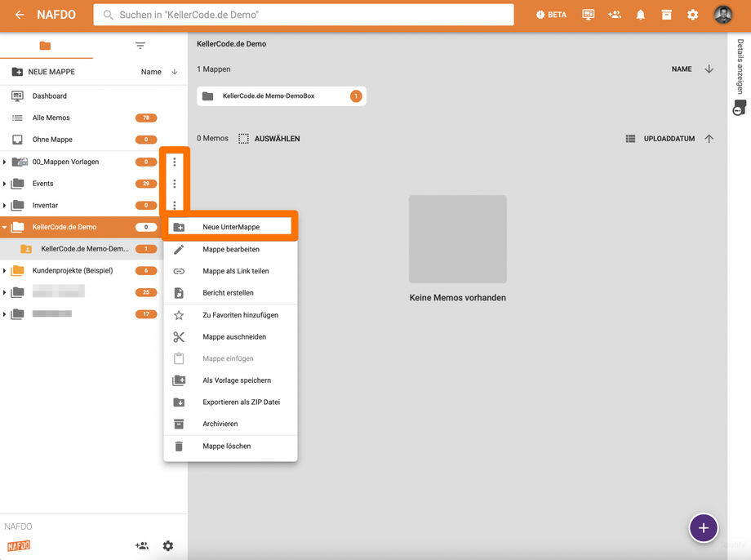Open the settings gear in the top bar
The image size is (751, 560).
tap(692, 15)
